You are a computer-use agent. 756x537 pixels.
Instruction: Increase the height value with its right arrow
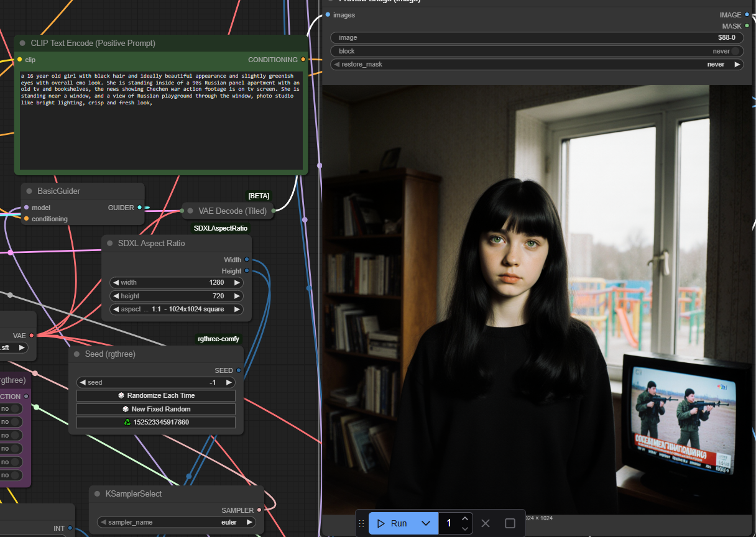(x=237, y=296)
